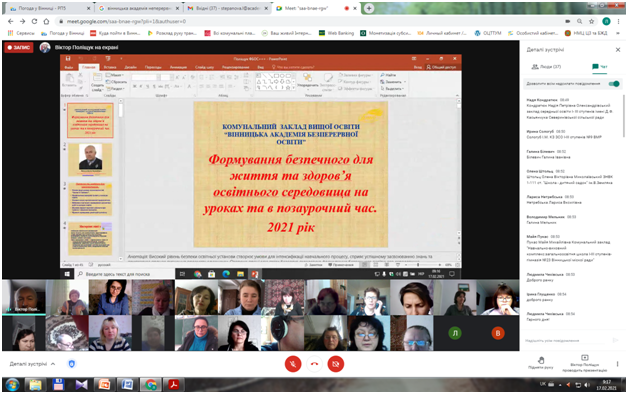Click the camera permission icon in the address bar
This screenshot has height=394, width=628.
point(568,21)
